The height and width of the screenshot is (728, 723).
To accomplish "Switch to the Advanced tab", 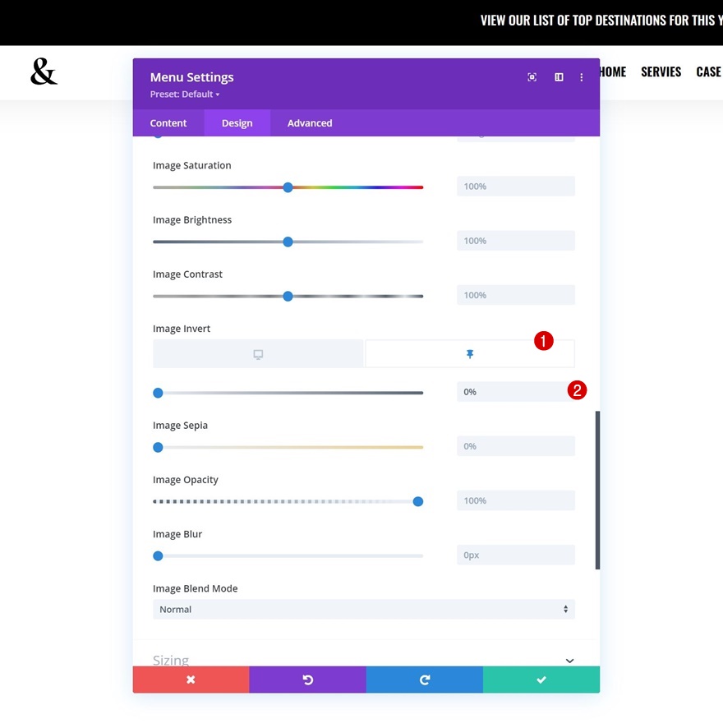I will click(x=310, y=123).
